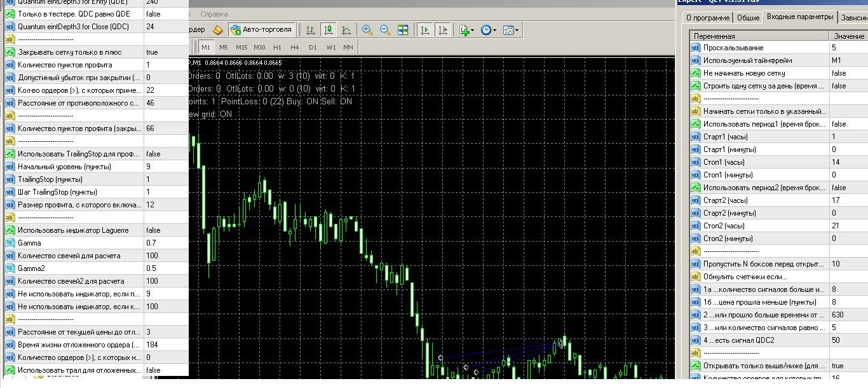This screenshot has width=868, height=388.
Task: Select the D1 timeframe button
Action: (x=313, y=47)
